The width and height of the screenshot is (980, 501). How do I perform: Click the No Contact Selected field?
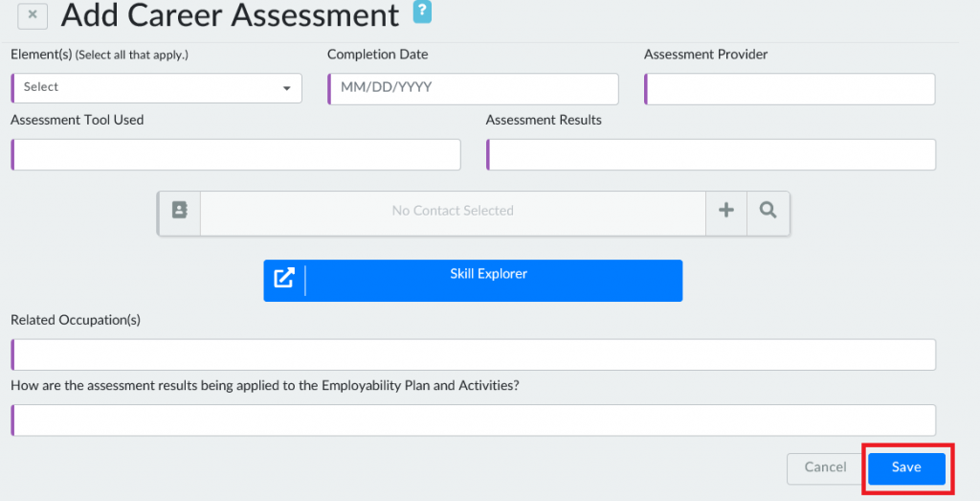[x=453, y=211]
